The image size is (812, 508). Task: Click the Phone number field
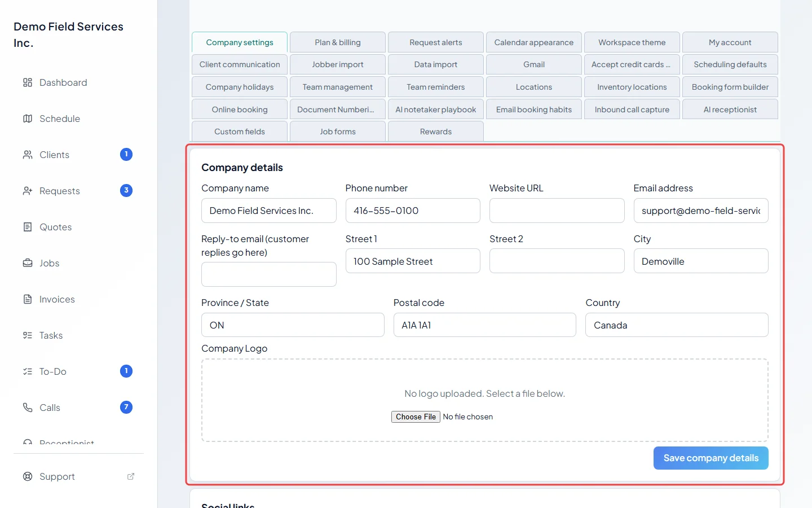[x=413, y=211]
